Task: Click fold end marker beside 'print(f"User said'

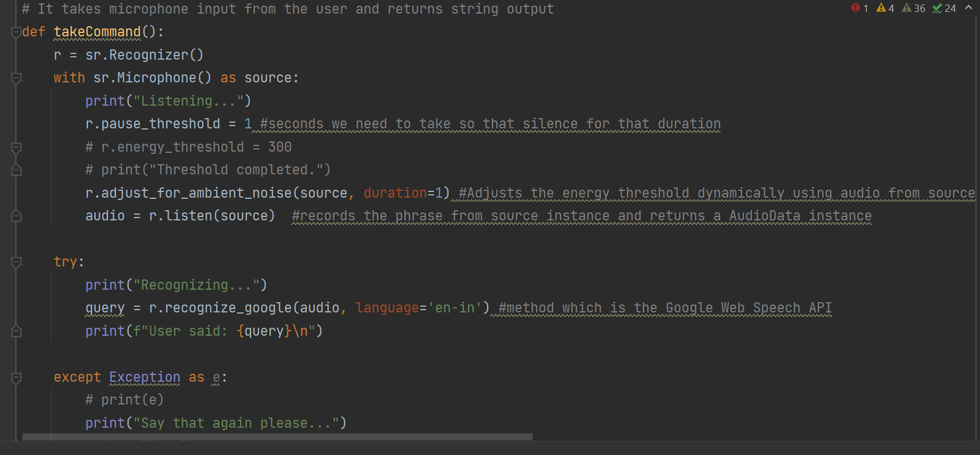Action: click(x=16, y=331)
